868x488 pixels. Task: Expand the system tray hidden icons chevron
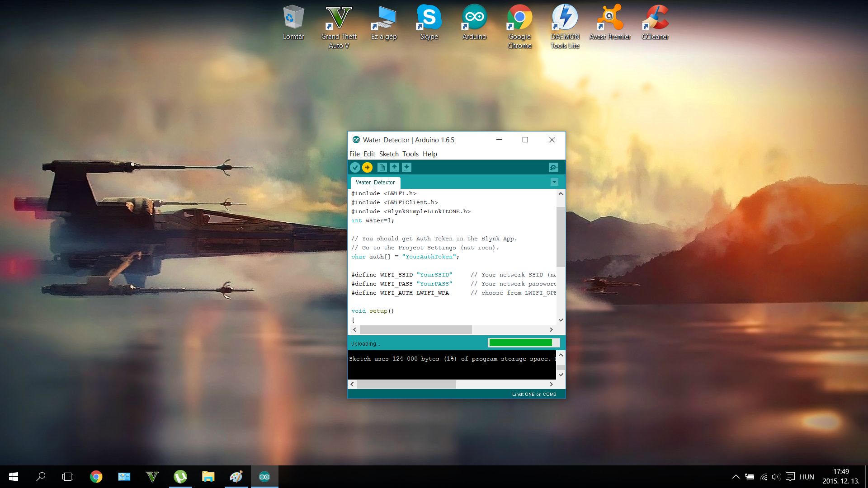tap(736, 477)
